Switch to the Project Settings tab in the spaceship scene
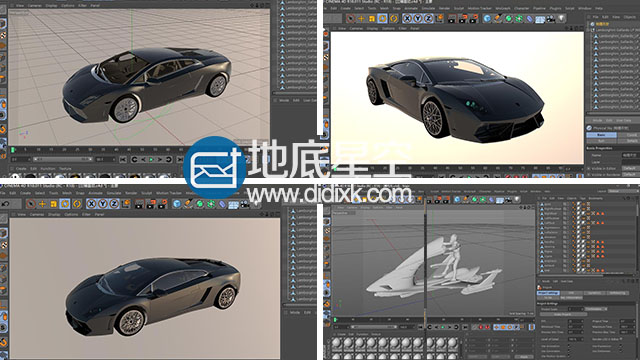 click(548, 293)
